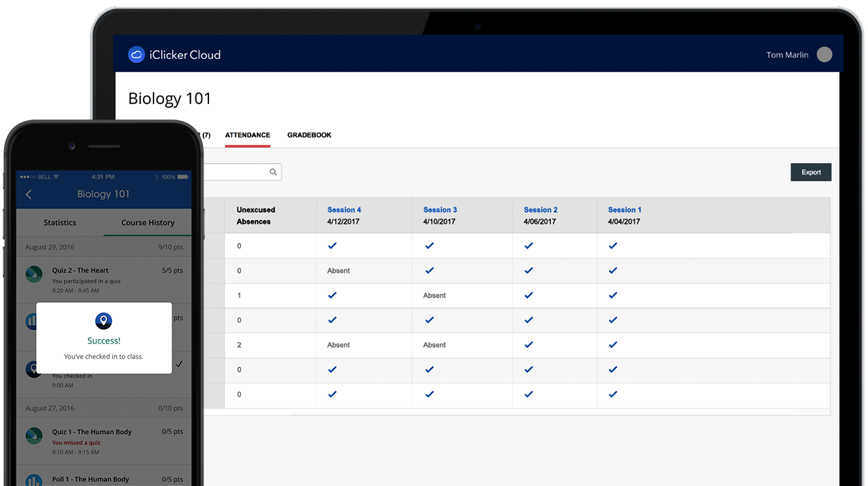Tap the Biology 101 title on the phone

[x=103, y=194]
